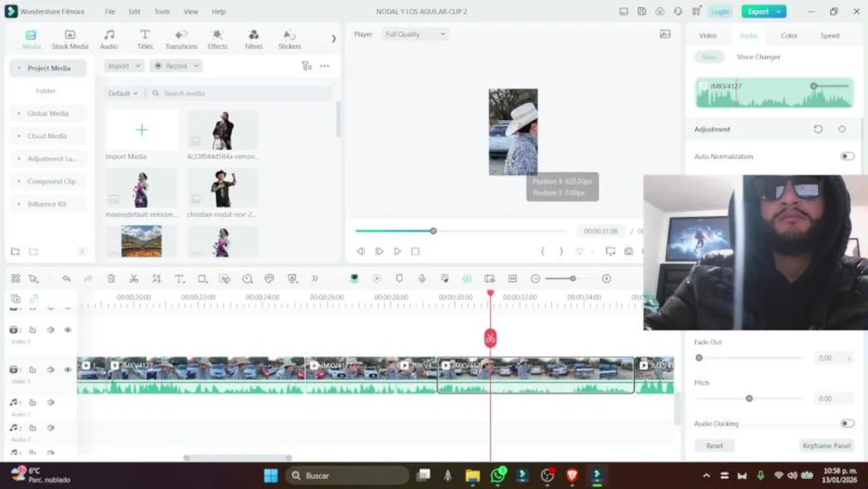The width and height of the screenshot is (868, 489).
Task: Start voiceover recording with the microphone icon
Action: 422,278
